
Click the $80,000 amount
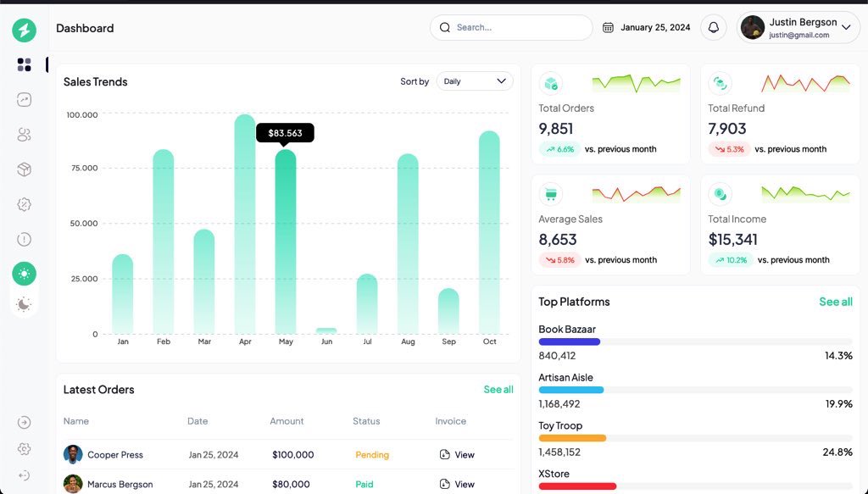(x=291, y=484)
